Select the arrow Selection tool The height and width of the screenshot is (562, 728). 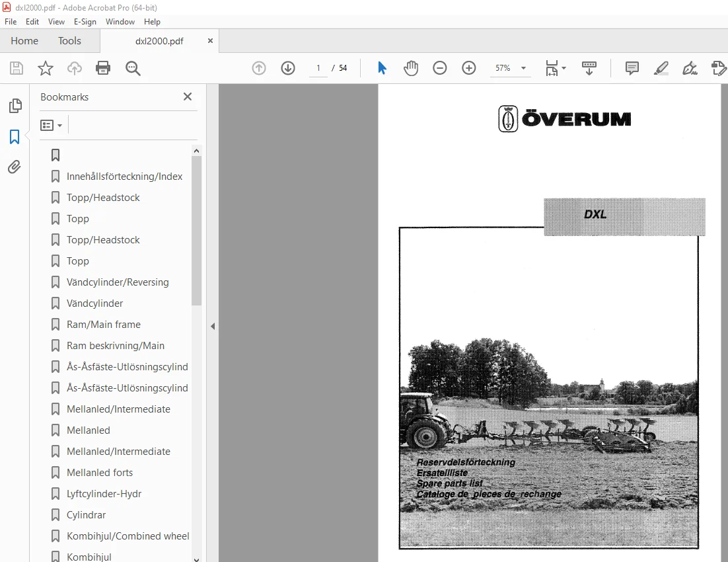tap(382, 68)
